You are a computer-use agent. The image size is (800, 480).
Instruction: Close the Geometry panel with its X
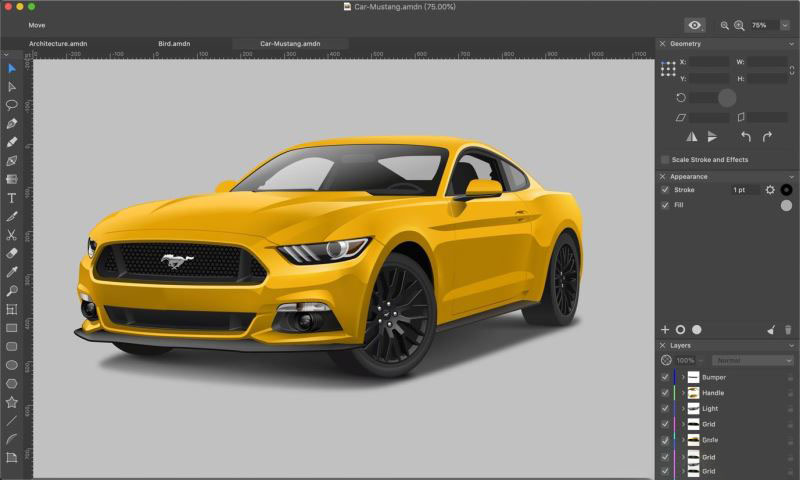point(662,44)
